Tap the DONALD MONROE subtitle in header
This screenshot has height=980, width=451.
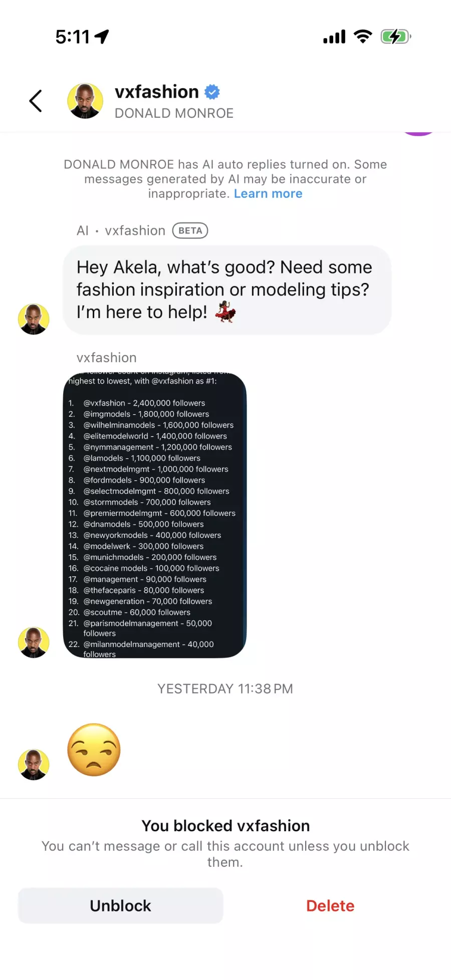pos(174,113)
